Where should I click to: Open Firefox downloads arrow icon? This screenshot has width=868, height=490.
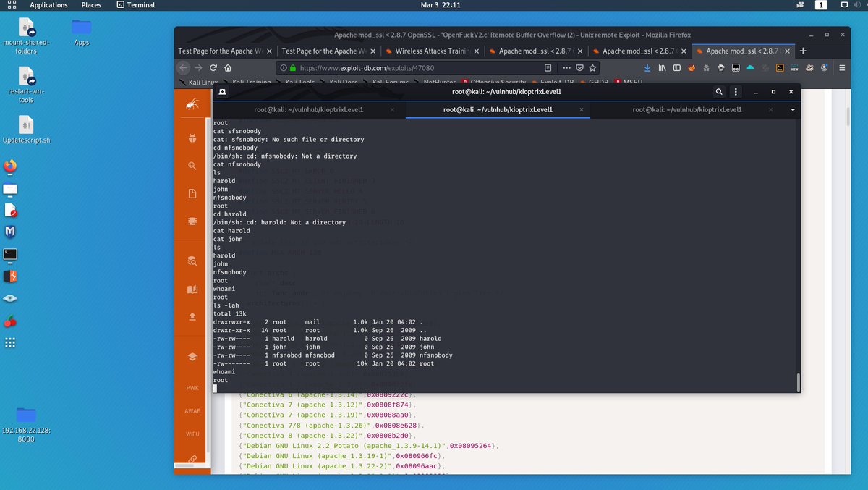(x=647, y=67)
